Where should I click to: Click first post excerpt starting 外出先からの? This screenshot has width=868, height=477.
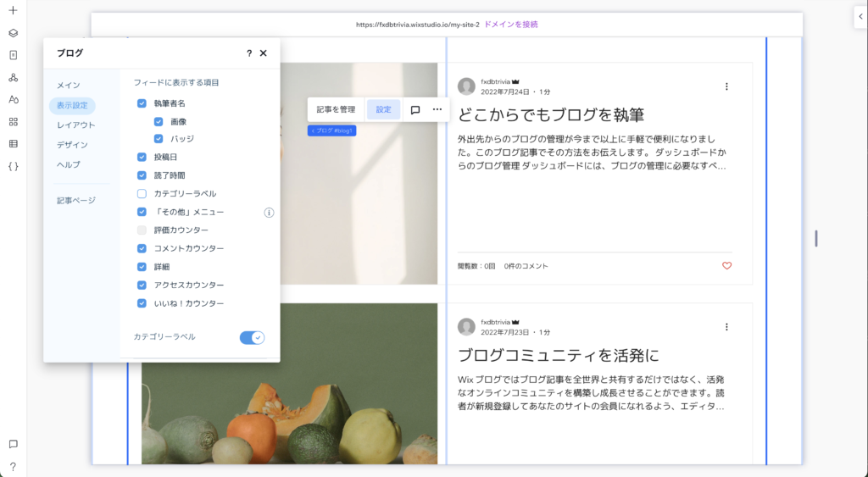(592, 153)
